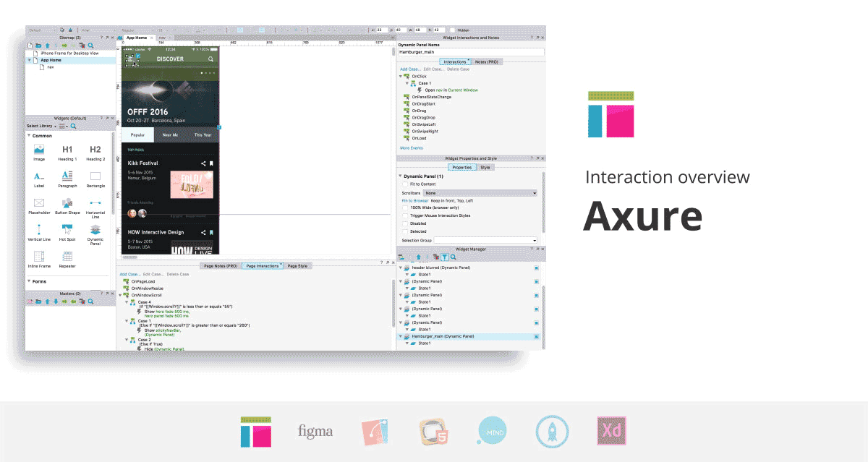The width and height of the screenshot is (868, 462).
Task: Click the search icon in the Discover header
Action: coord(211,59)
